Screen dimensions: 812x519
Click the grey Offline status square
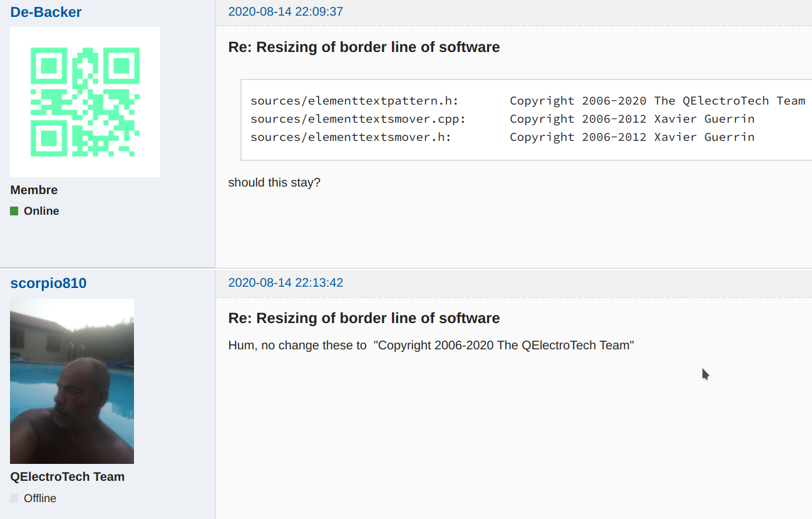(x=14, y=498)
